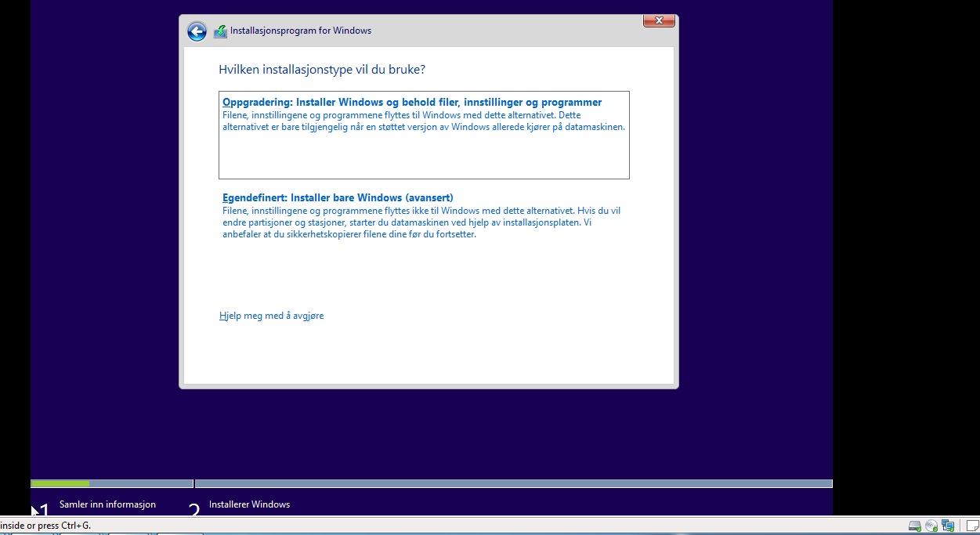Click the 'Installasjonsprogram for Windows' title text
980x535 pixels.
point(301,31)
